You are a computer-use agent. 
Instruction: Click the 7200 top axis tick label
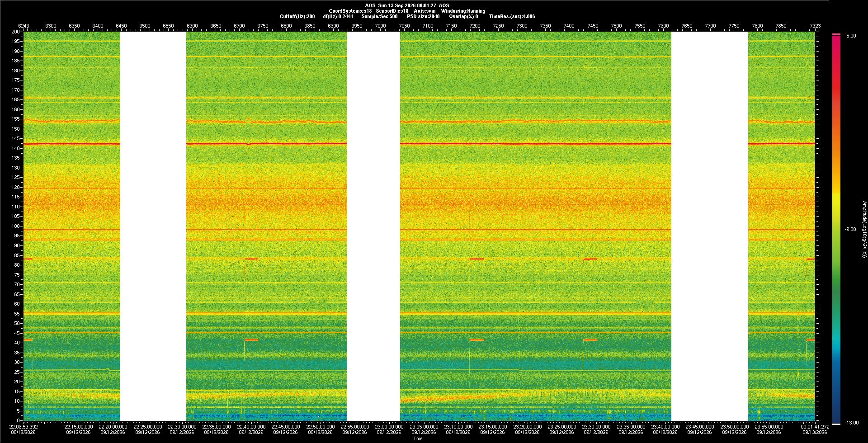pos(475,26)
